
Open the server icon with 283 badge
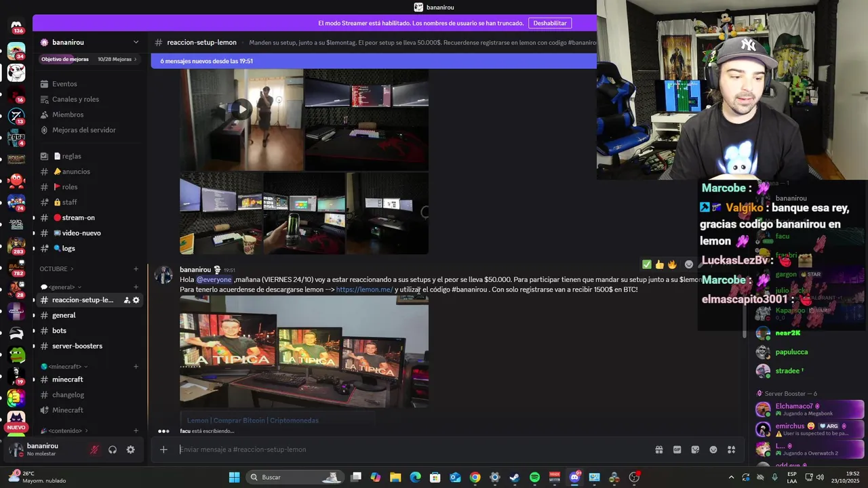16,245
